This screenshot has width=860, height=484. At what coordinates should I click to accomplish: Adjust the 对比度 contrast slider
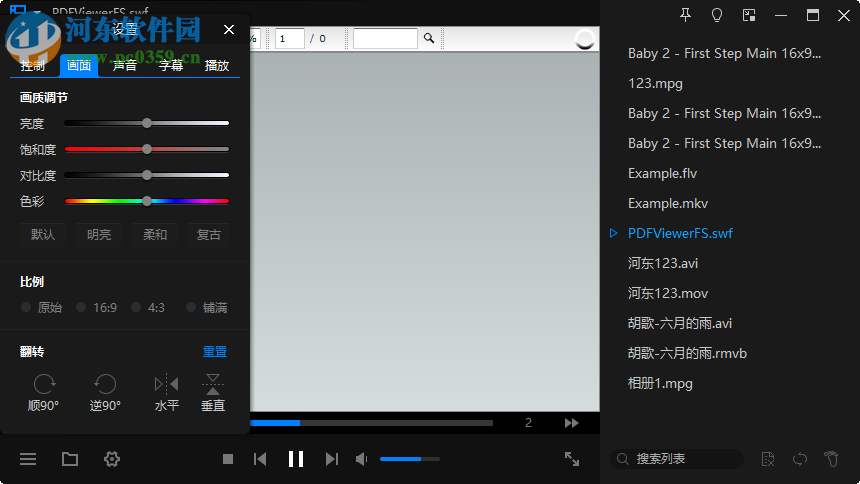(146, 176)
